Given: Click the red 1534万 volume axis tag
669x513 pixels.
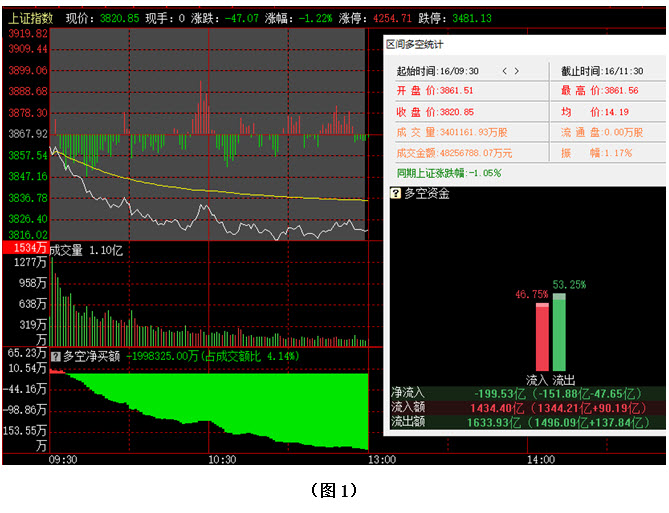Looking at the screenshot, I should point(24,248).
